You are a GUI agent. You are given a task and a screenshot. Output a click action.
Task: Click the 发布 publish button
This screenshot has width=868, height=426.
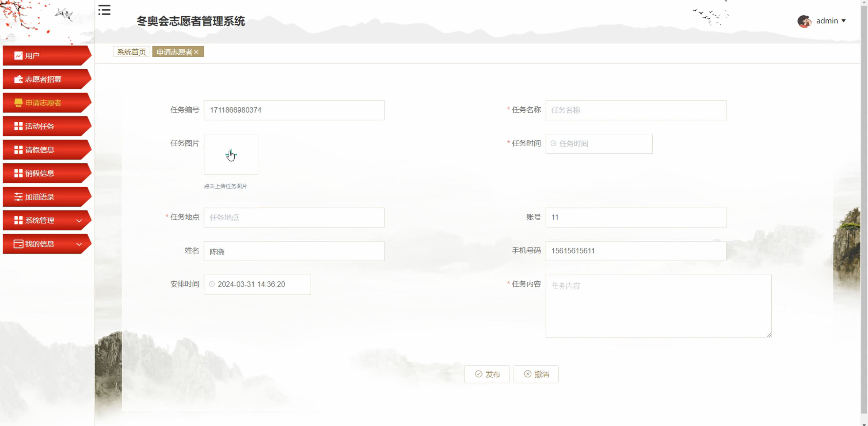487,374
